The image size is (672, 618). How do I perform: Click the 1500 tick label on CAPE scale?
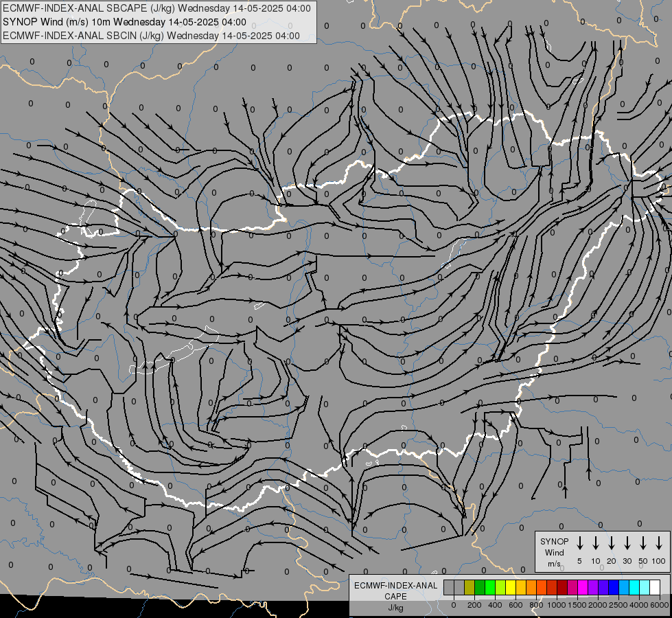pyautogui.click(x=577, y=605)
